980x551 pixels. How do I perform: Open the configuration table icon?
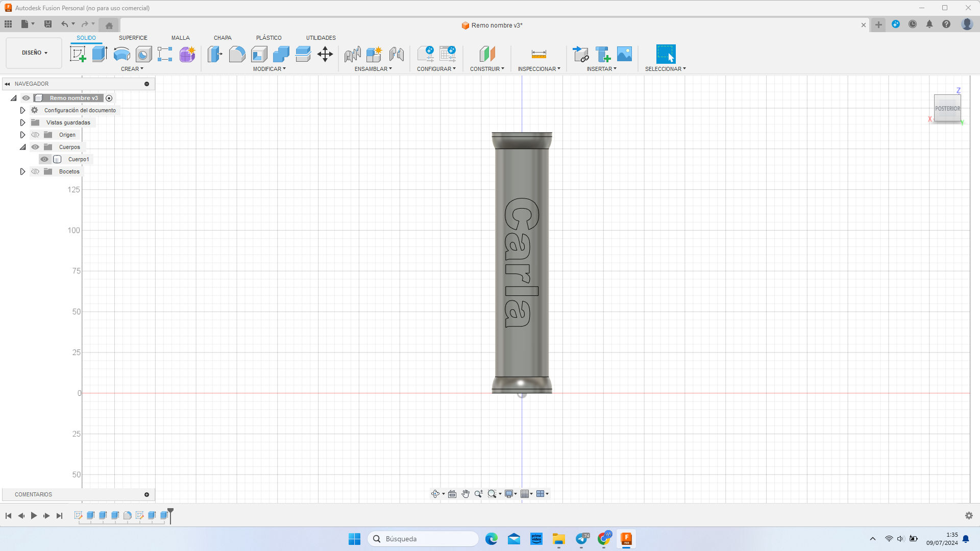click(448, 54)
